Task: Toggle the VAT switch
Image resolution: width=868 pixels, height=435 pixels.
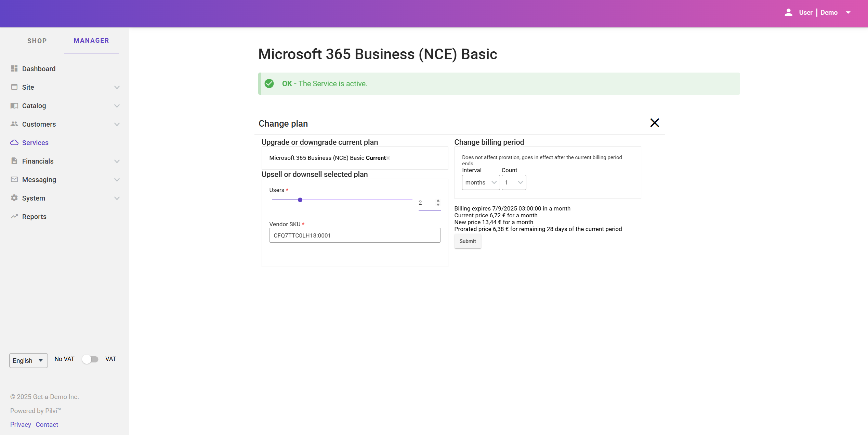Action: click(90, 359)
